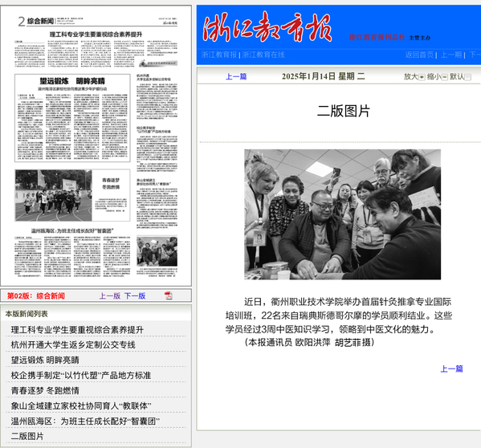Viewport: 481px width, 448px height.
Task: Go to the previous page via 上一版
Action: tap(109, 296)
